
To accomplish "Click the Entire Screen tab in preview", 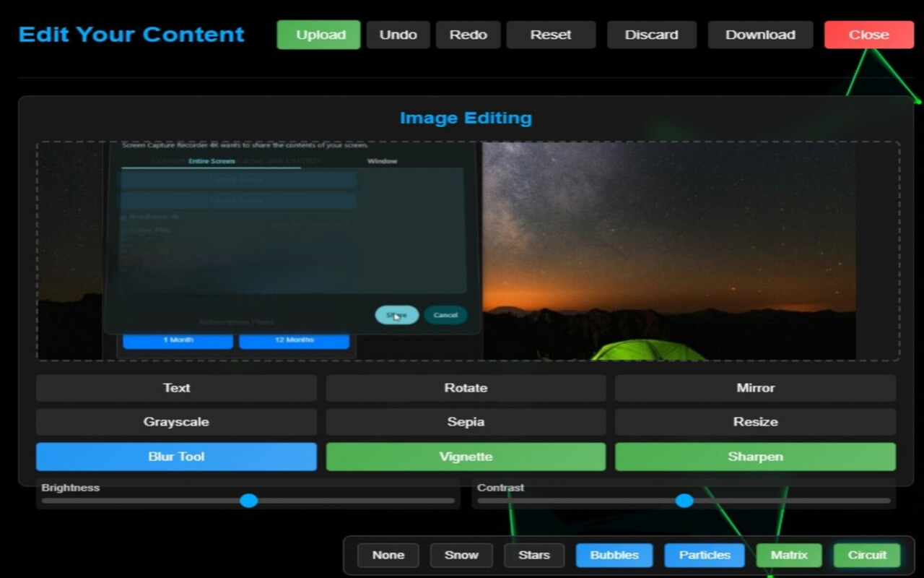I will (212, 161).
